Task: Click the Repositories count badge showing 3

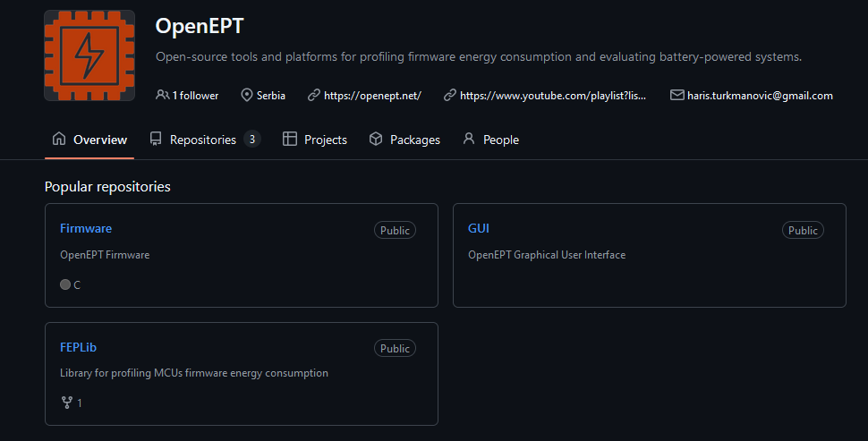Action: point(252,140)
